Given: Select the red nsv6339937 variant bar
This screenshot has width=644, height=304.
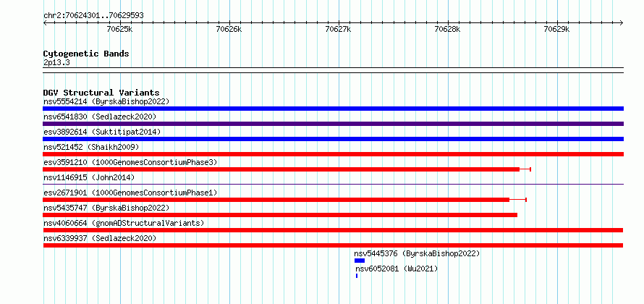Looking at the screenshot, I should (333, 245).
